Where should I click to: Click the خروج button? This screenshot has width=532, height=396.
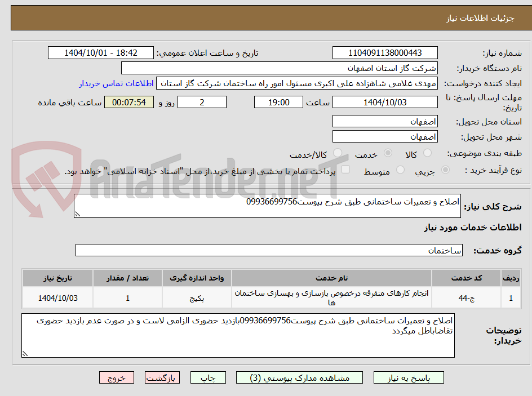coord(117,377)
